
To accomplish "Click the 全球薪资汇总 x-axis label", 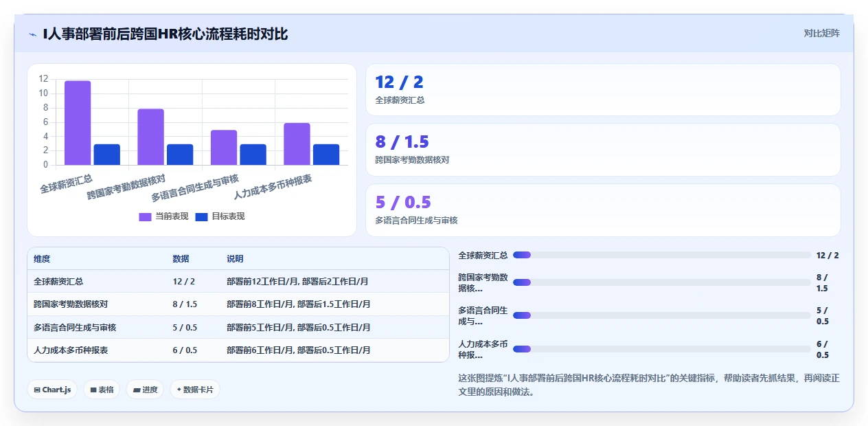I will (66, 183).
